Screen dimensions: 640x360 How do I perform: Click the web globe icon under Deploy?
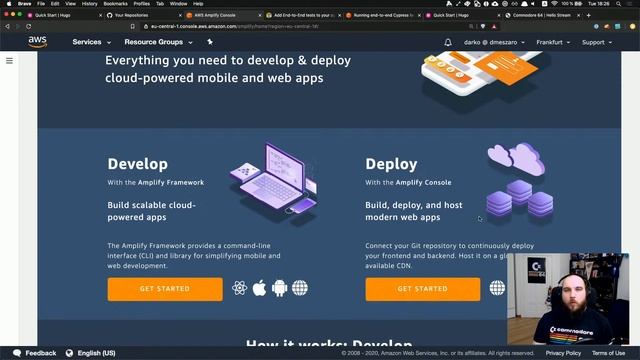click(x=498, y=288)
